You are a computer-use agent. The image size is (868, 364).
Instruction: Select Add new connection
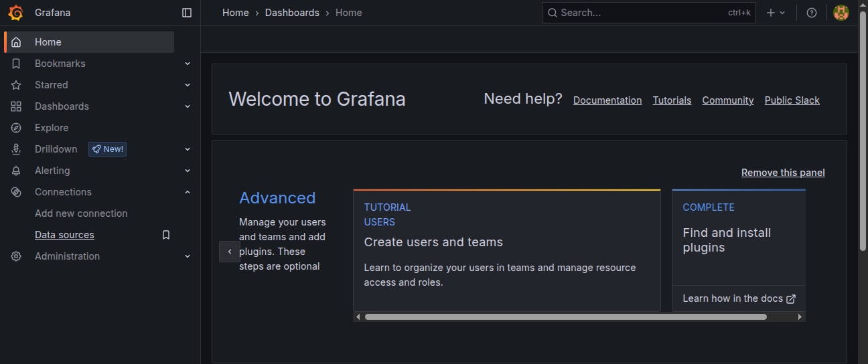click(x=81, y=213)
